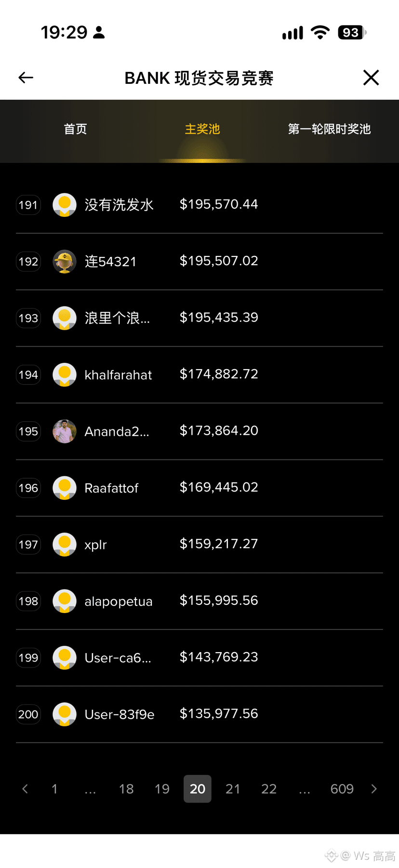This screenshot has width=399, height=868.
Task: Open the 第一轮限时奖池 tab
Action: click(x=329, y=129)
